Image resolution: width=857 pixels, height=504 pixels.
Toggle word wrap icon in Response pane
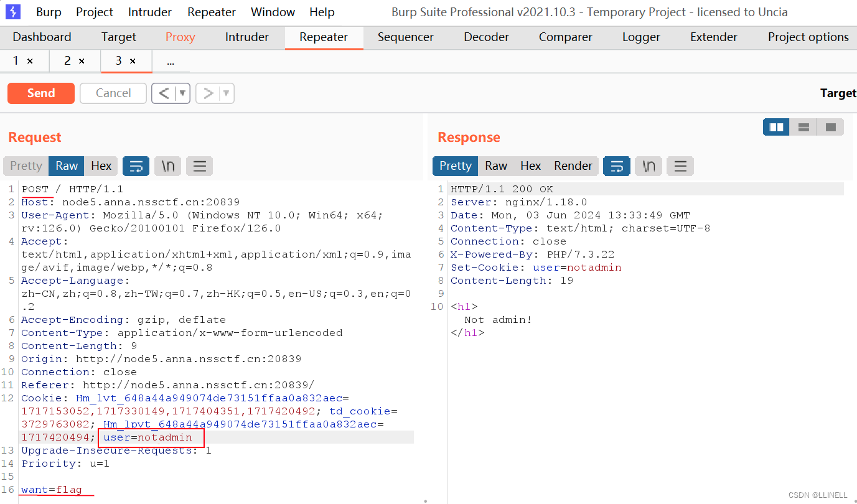(617, 166)
